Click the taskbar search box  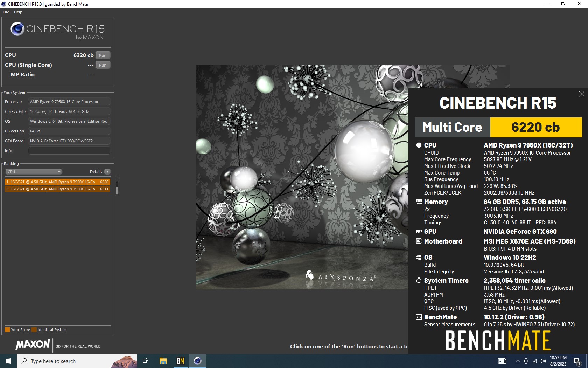(77, 361)
